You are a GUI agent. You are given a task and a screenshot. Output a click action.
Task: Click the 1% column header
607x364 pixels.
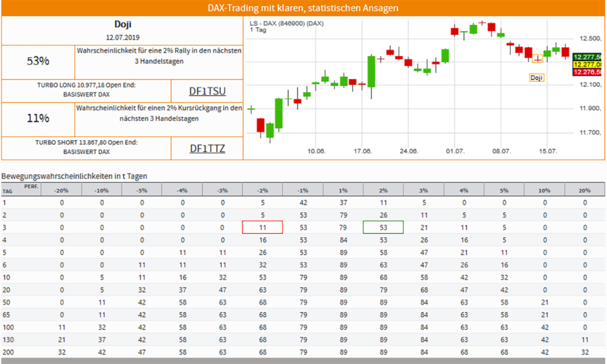tap(343, 190)
